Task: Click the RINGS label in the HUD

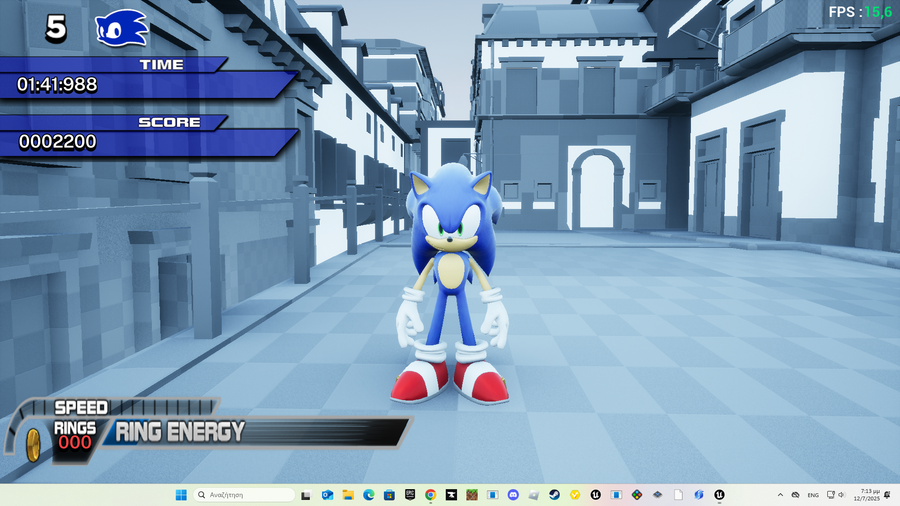Action: (75, 428)
